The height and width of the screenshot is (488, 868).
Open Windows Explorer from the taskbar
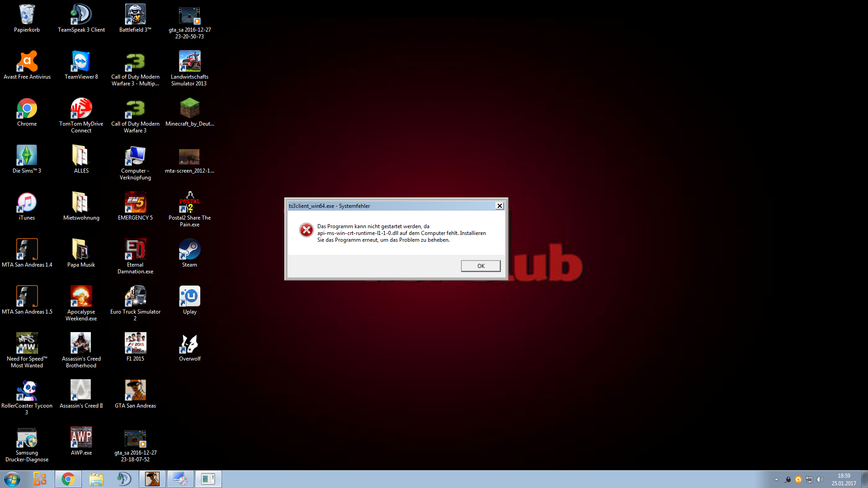(96, 479)
